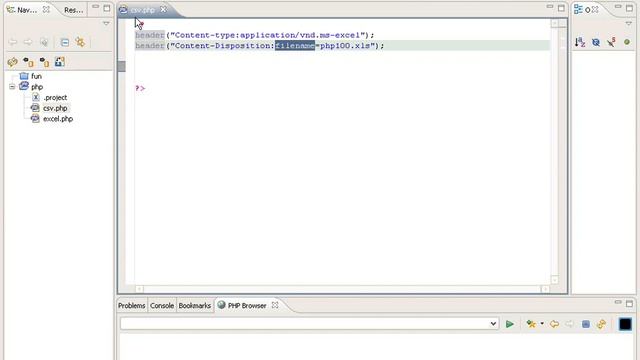Minimize the Navigator panel
Viewport: 640px width, 360px height.
pyautogui.click(x=95, y=7)
